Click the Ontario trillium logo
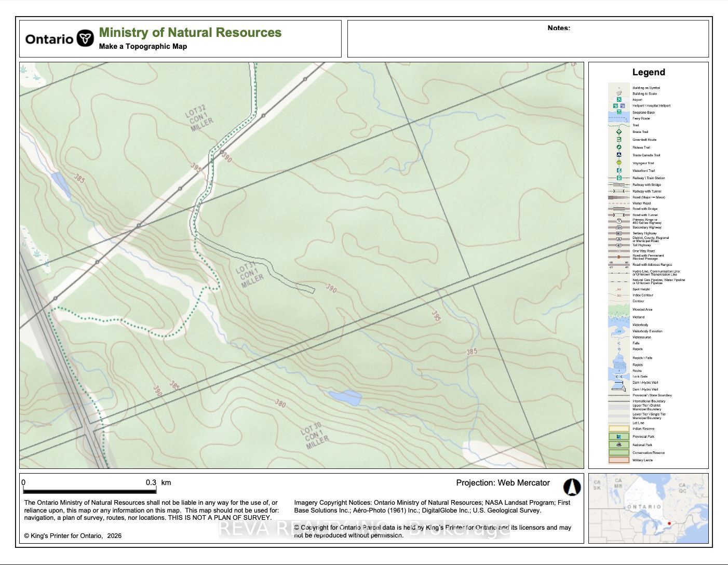 [85, 38]
